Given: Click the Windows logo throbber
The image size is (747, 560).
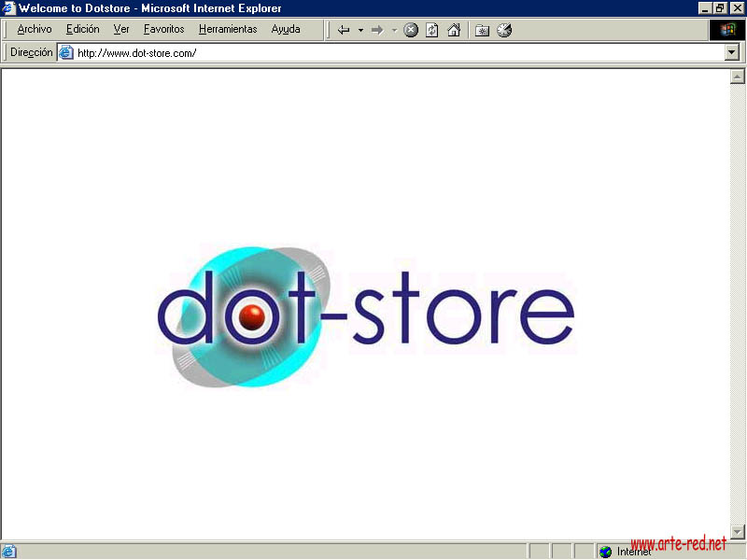Looking at the screenshot, I should pos(724,30).
